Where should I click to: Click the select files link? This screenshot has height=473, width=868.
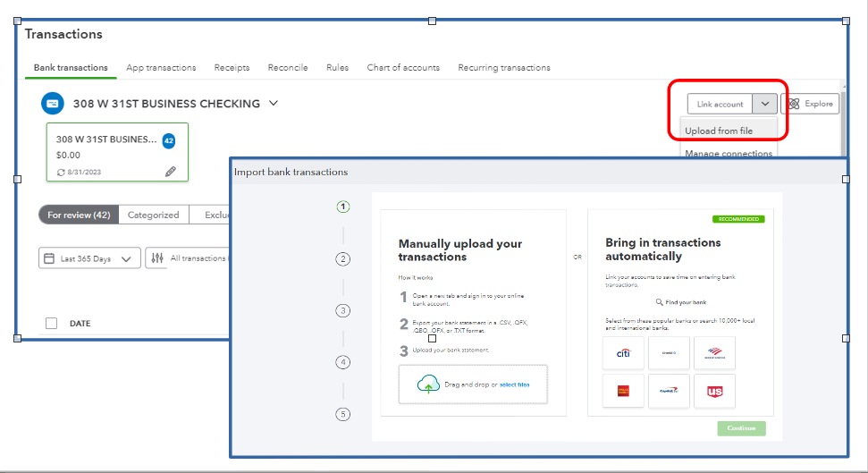click(515, 384)
